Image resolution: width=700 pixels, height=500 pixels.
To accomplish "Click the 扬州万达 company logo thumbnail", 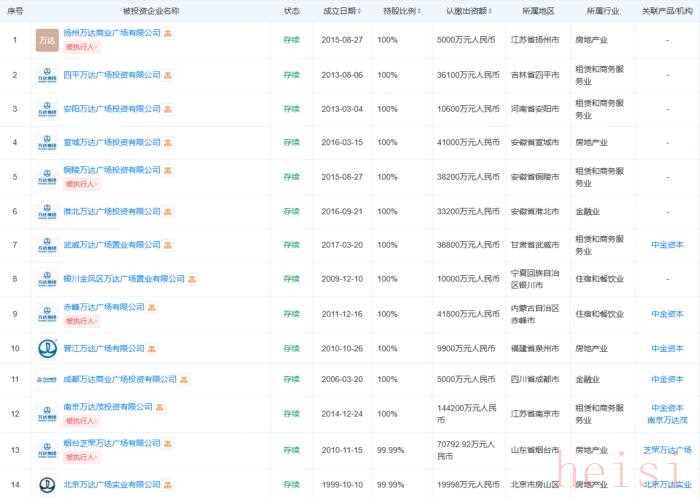I will click(47, 40).
